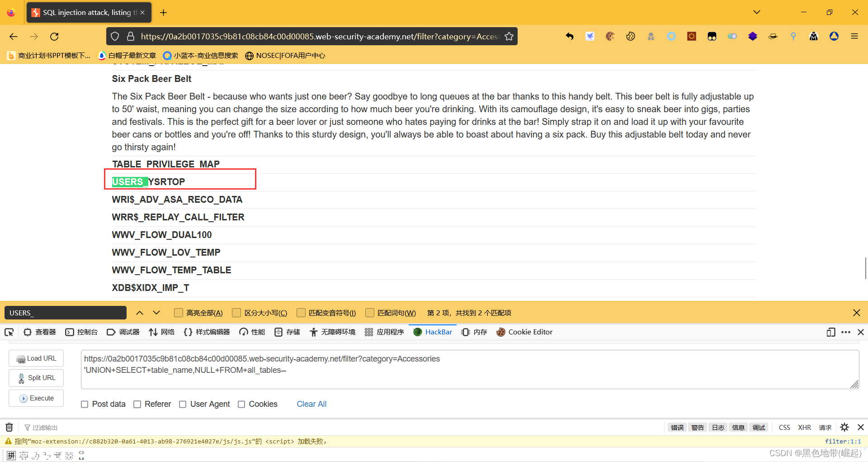868x462 pixels.
Task: Open the red square sun extension icon
Action: [x=692, y=37]
